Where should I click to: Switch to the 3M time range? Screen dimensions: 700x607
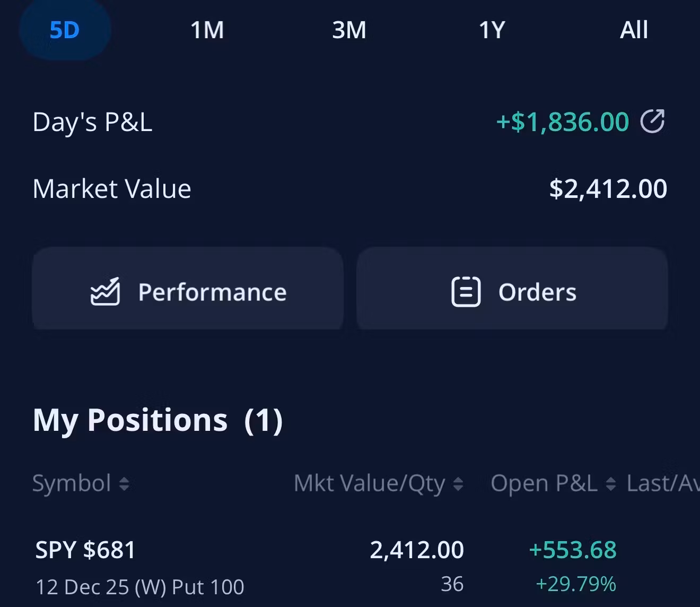coord(349,30)
